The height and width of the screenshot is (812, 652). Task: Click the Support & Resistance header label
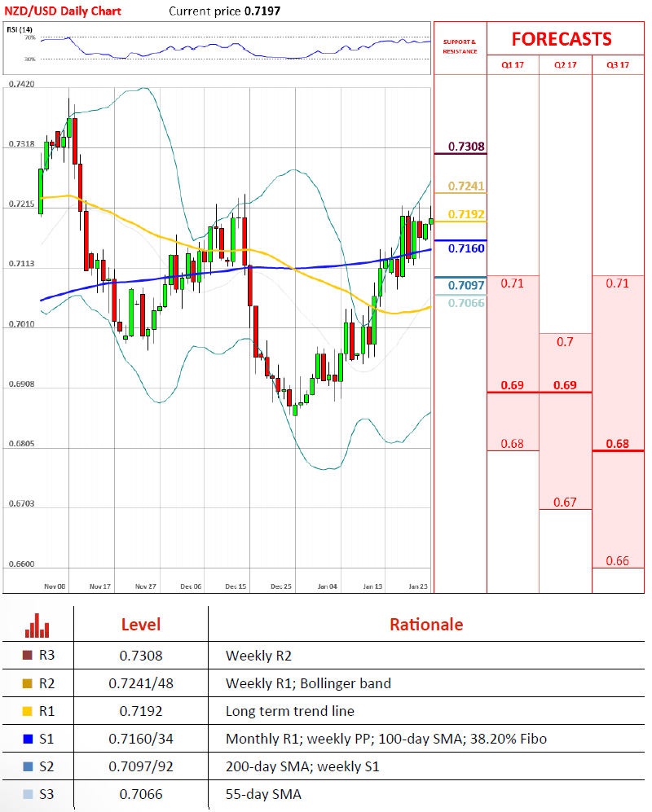(x=460, y=46)
